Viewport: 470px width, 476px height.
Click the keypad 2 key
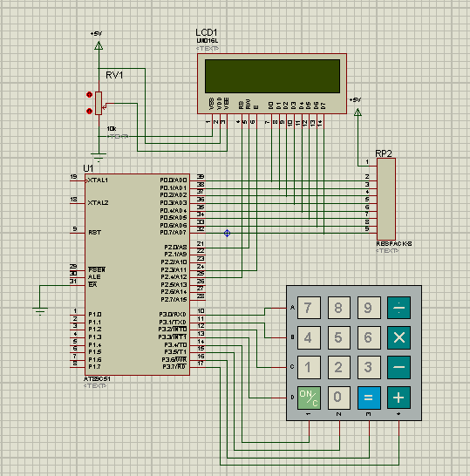tap(339, 367)
